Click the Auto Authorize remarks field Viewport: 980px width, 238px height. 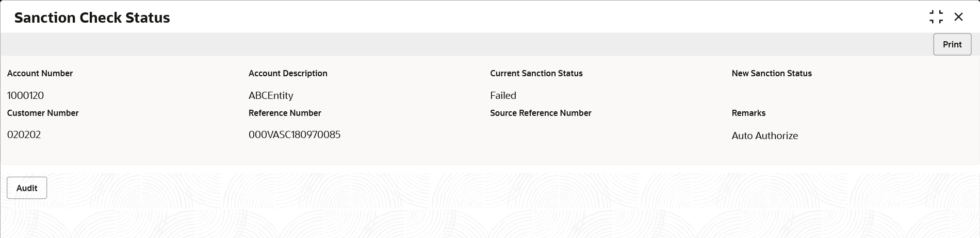pyautogui.click(x=765, y=135)
